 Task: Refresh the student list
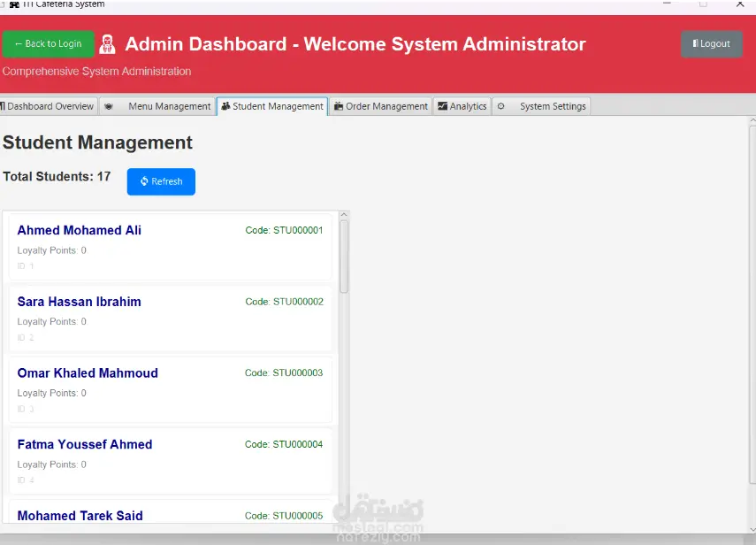click(x=161, y=181)
